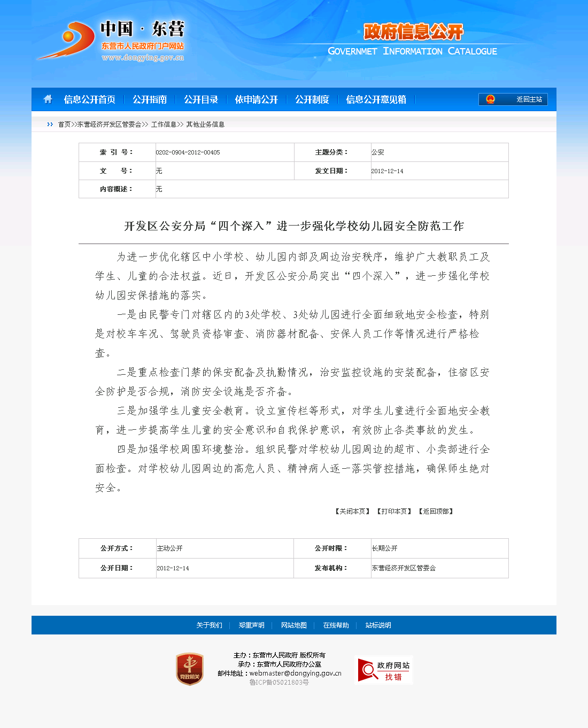This screenshot has width=588, height=728.
Task: Click the national emblem icon beside 返回主站
Action: point(490,99)
